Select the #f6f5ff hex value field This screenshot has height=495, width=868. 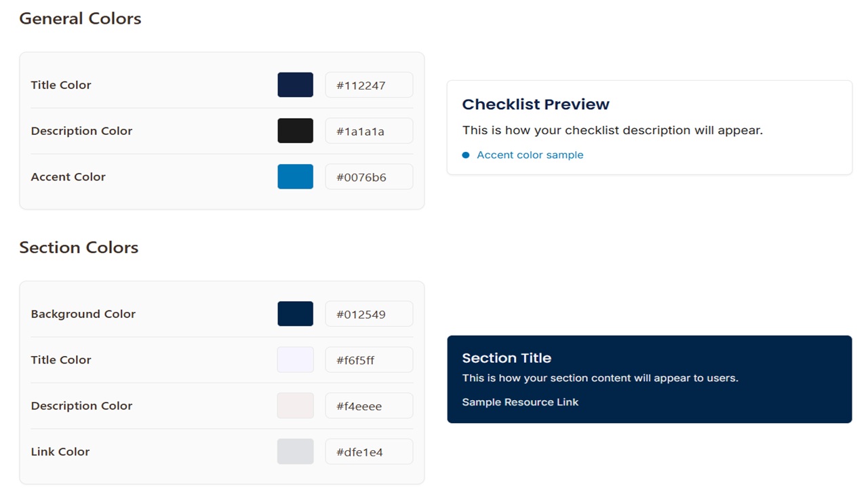point(369,359)
